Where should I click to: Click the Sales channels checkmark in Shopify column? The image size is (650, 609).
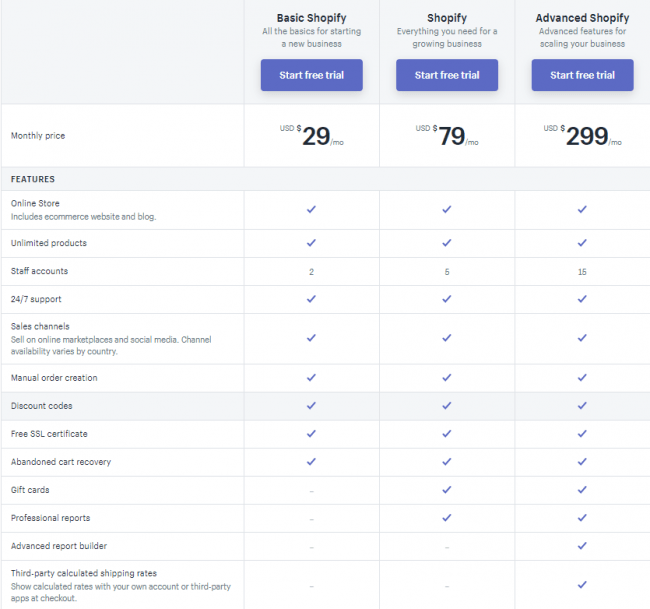click(447, 338)
